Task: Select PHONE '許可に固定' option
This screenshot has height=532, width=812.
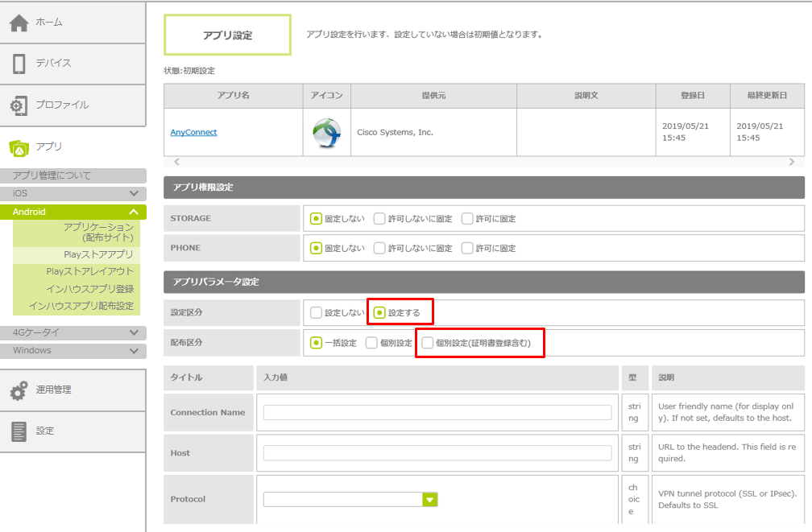Action: point(467,248)
